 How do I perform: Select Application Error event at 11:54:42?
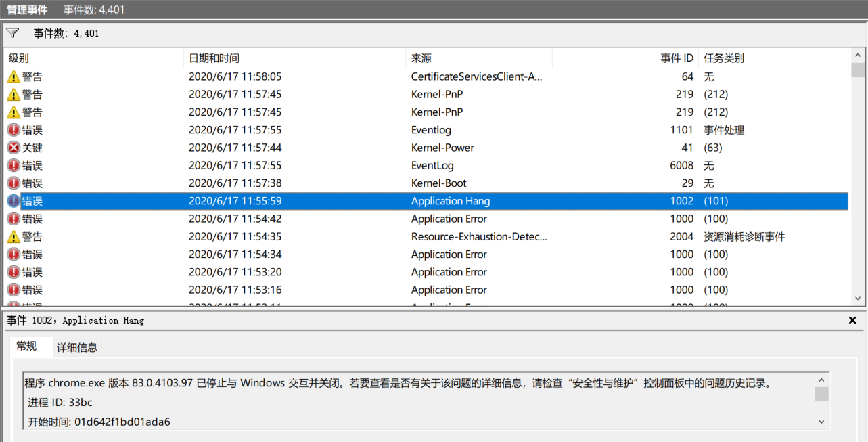(449, 219)
